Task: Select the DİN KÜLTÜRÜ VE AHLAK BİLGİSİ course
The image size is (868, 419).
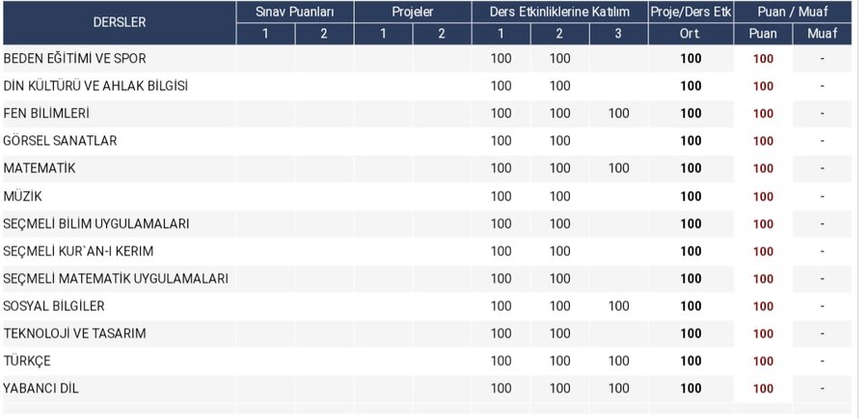Action: pyautogui.click(x=95, y=86)
